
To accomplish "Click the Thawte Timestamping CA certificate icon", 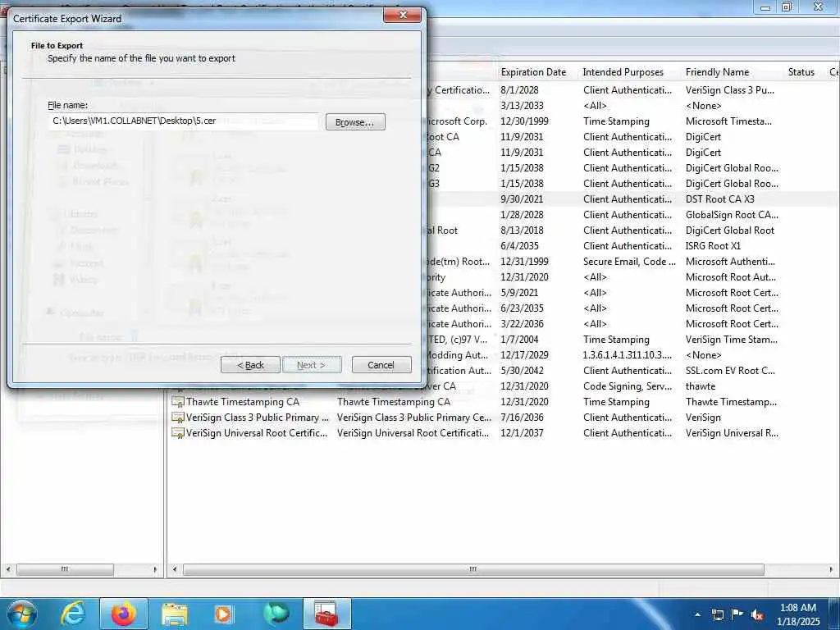I will point(177,402).
